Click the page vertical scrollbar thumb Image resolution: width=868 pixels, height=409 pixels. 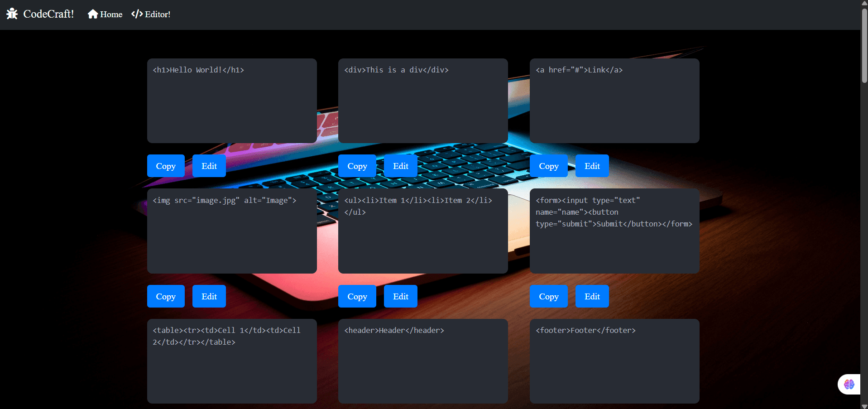click(864, 45)
